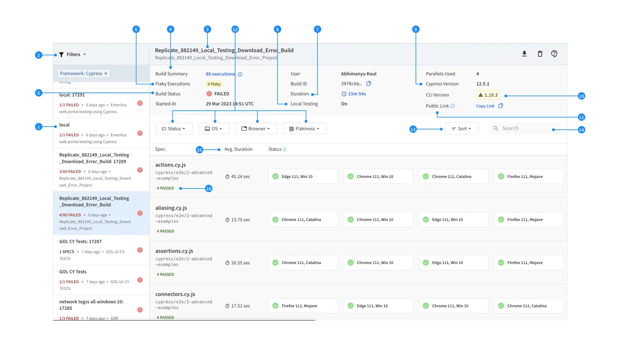Click info icon next to 80 executions
Image resolution: width=620 pixels, height=364 pixels.
[240, 74]
